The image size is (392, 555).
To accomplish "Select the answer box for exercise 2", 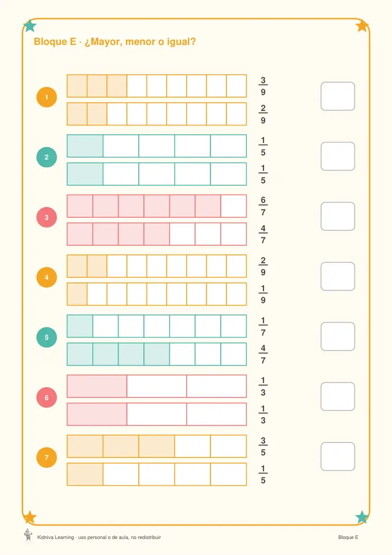I will tap(337, 156).
